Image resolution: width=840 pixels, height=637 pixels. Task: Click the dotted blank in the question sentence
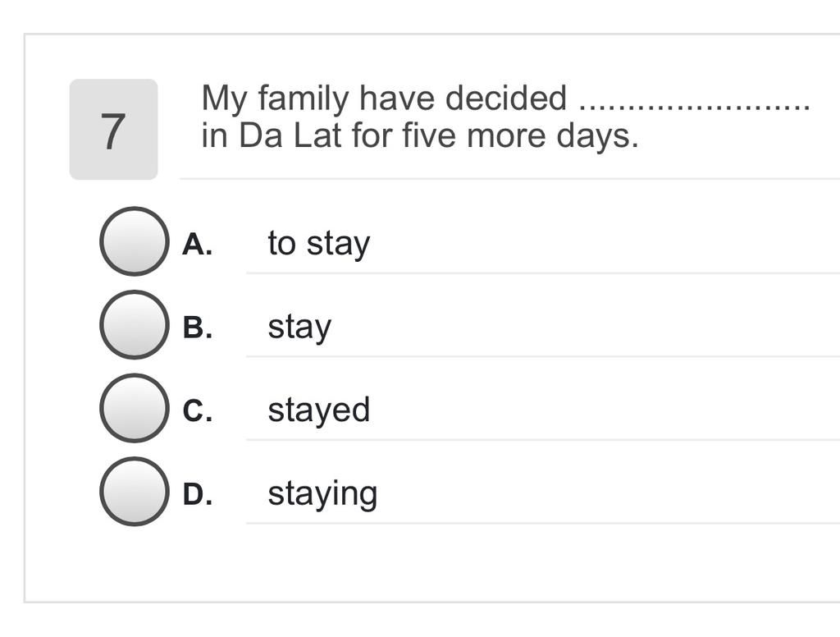click(695, 106)
